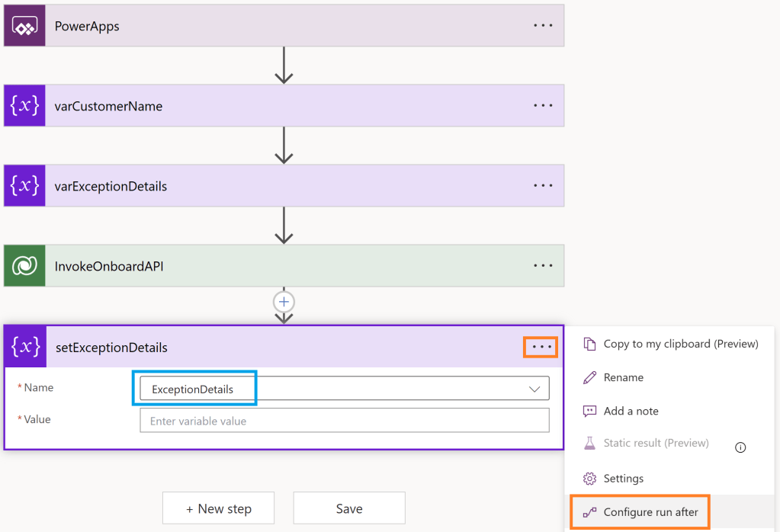
Task: Insert a step using the plus button
Action: pos(284,302)
